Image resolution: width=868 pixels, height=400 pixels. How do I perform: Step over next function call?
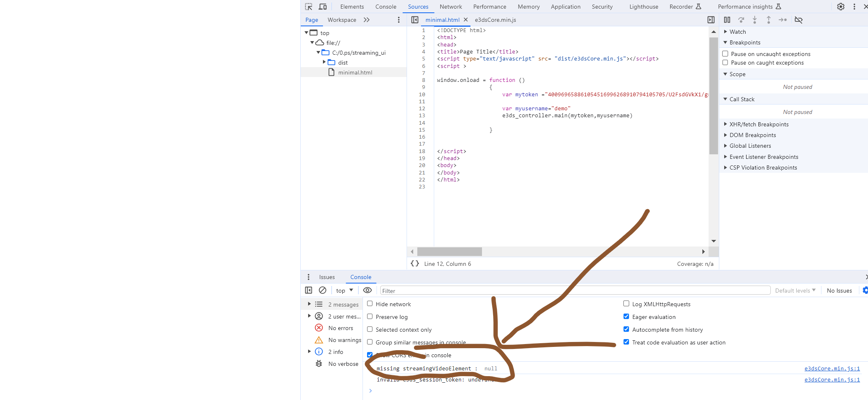tap(741, 20)
